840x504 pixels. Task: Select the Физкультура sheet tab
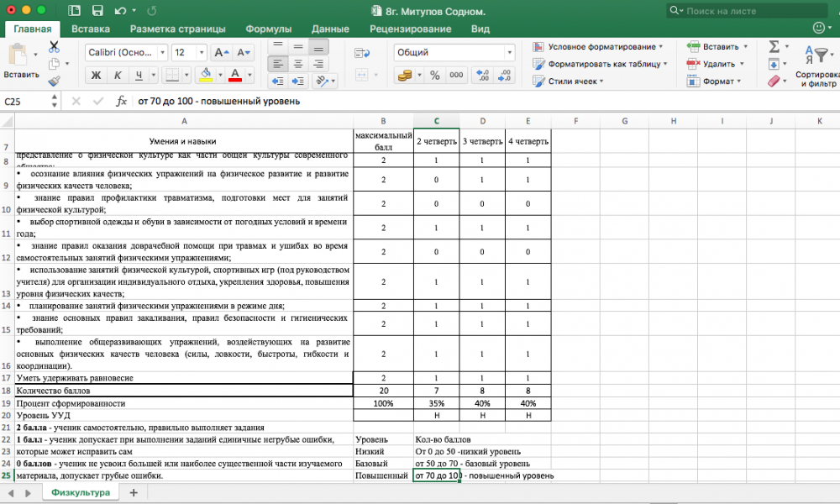[x=81, y=493]
